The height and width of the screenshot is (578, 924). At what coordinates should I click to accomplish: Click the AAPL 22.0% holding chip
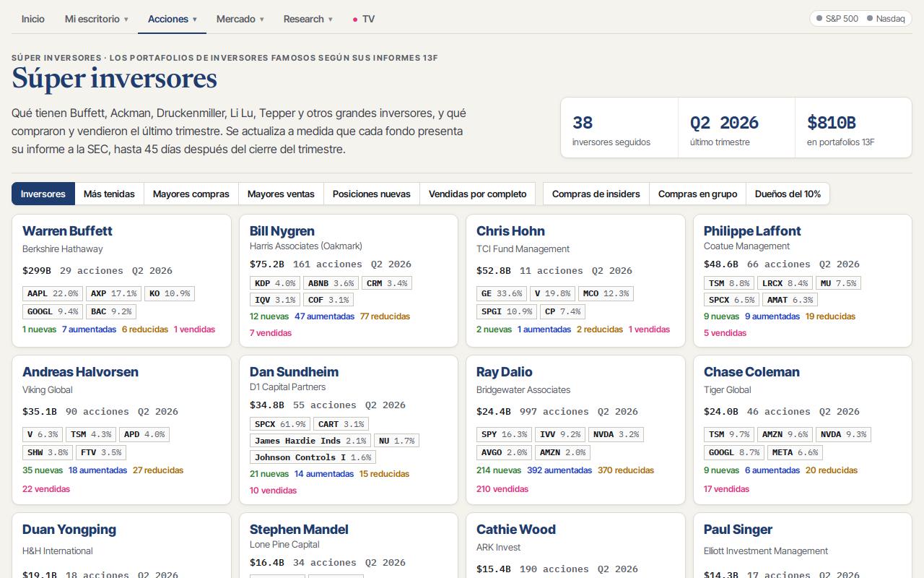[x=53, y=293]
